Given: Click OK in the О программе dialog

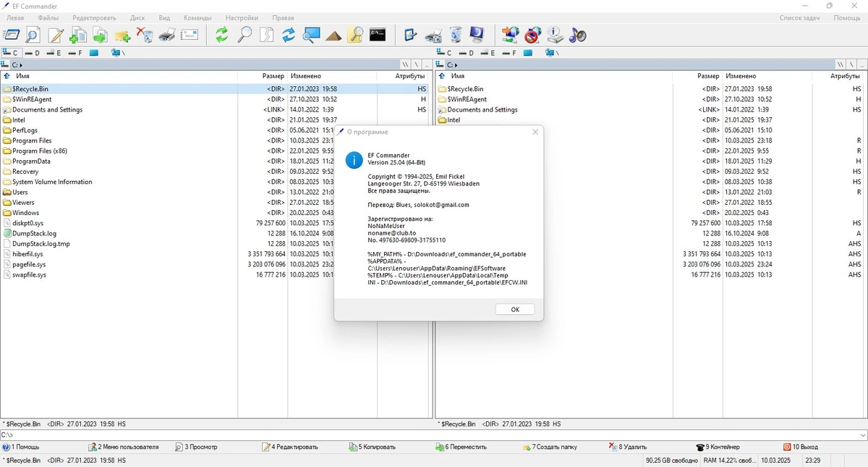Looking at the screenshot, I should [x=515, y=309].
